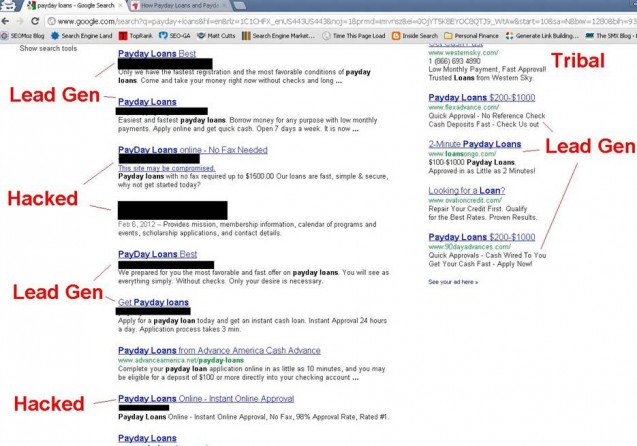Viewport: 637px width, 446px height.
Task: Click the 'www.flexadvance.com/' ad URL
Action: (x=463, y=108)
